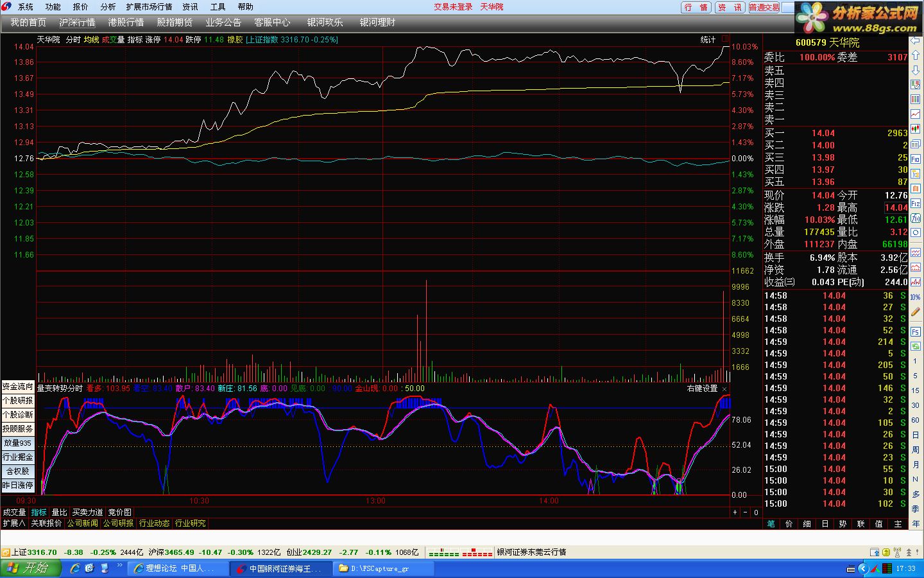Open the 分析 menu

(x=108, y=7)
